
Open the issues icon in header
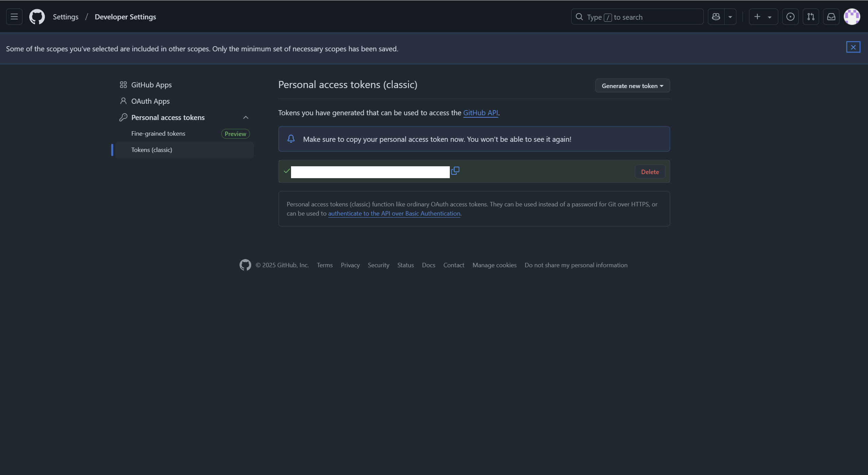(790, 17)
